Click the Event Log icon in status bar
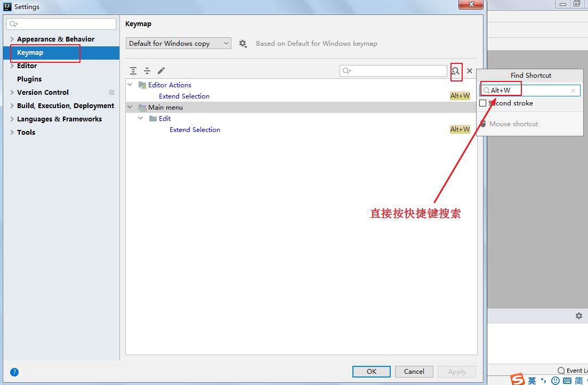 (x=561, y=371)
